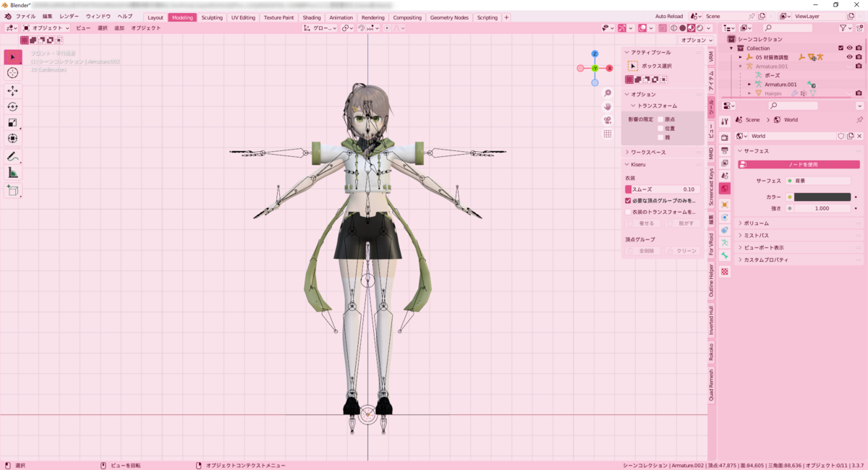Click the Auto Reload button

[x=669, y=16]
